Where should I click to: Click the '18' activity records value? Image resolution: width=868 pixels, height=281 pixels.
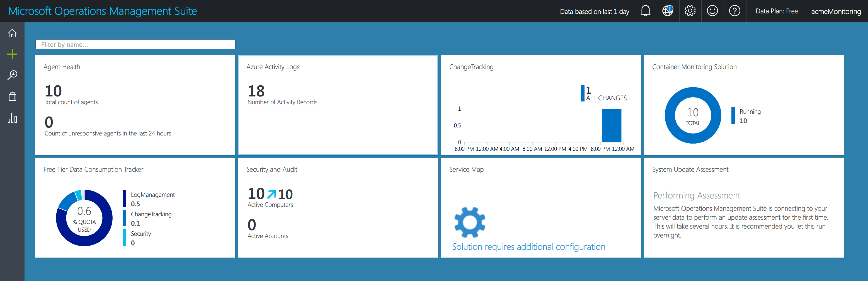point(256,91)
